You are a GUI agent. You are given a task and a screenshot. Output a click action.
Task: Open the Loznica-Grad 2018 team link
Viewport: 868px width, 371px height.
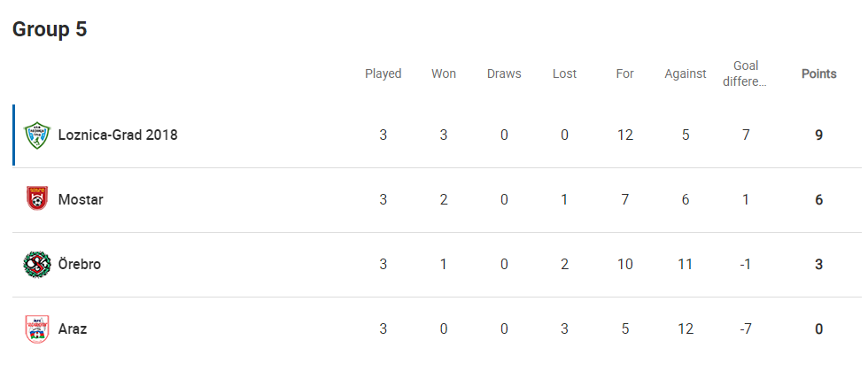pyautogui.click(x=118, y=135)
